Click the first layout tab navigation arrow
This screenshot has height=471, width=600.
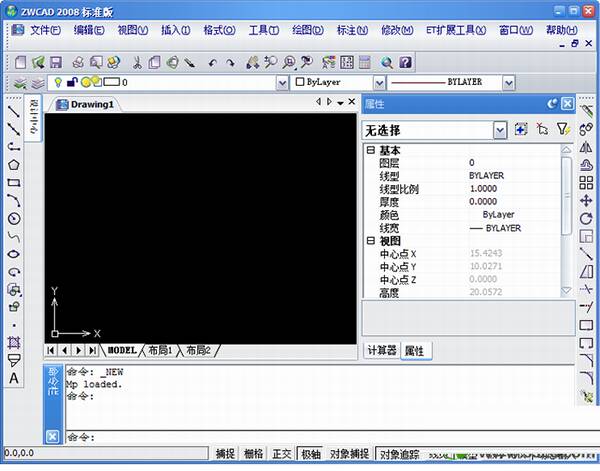coord(51,350)
